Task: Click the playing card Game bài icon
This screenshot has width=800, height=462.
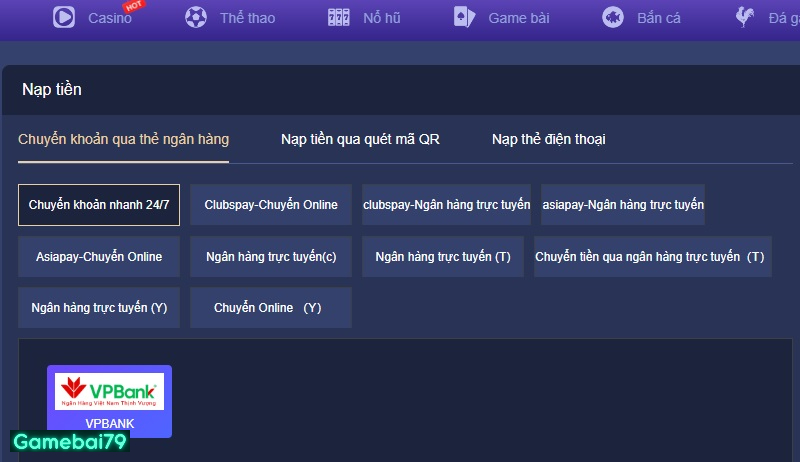Action: click(464, 17)
